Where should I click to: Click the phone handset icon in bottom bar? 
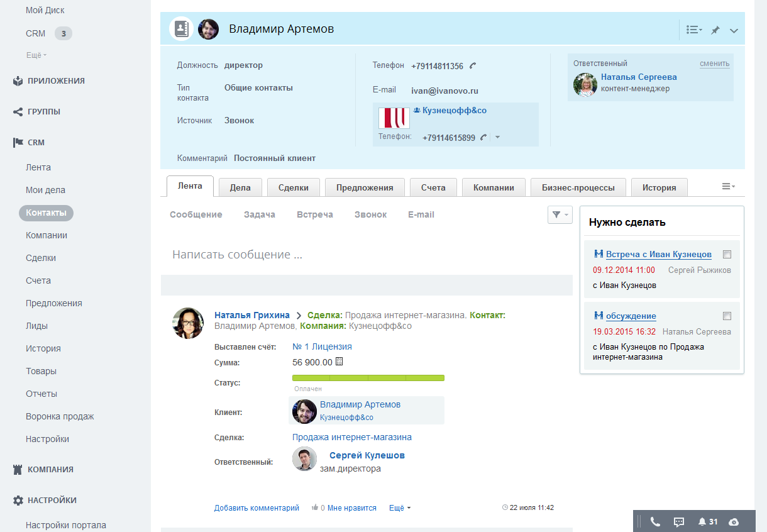point(655,521)
